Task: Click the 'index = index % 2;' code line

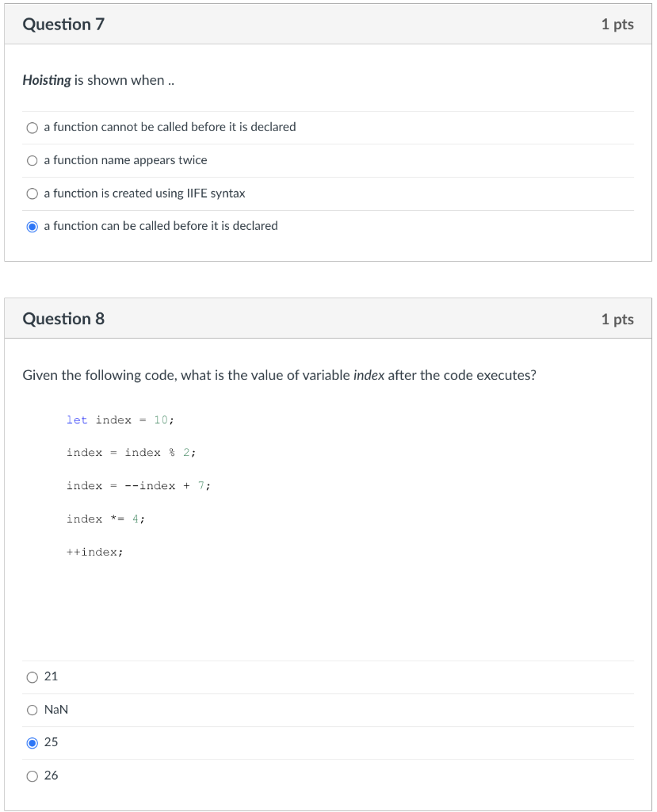Action: tap(132, 452)
